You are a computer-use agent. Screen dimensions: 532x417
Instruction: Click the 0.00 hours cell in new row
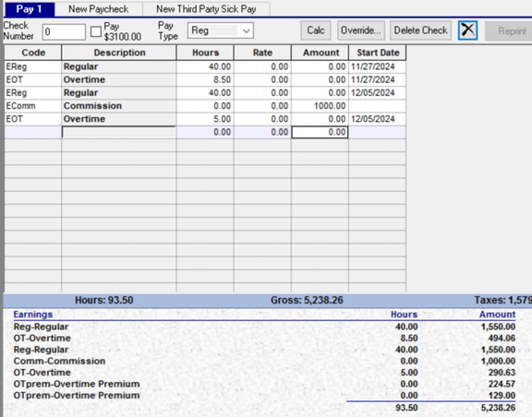point(205,132)
